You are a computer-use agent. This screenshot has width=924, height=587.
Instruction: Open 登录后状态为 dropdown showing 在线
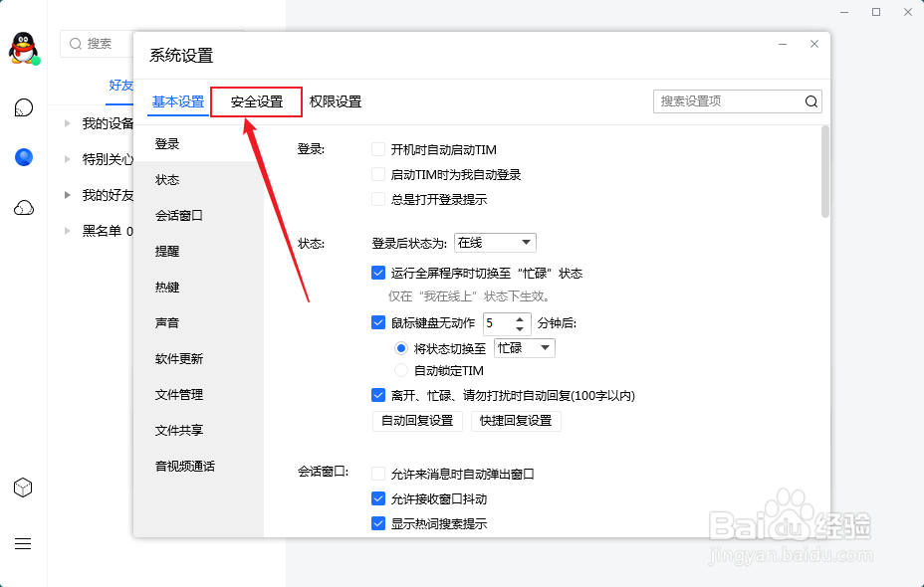tap(495, 243)
